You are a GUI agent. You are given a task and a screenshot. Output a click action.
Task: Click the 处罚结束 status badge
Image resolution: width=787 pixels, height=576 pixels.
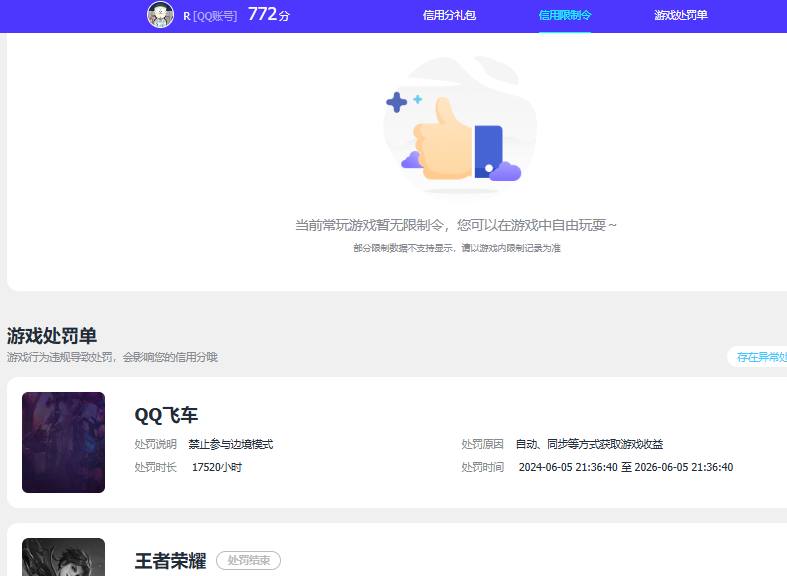(248, 560)
